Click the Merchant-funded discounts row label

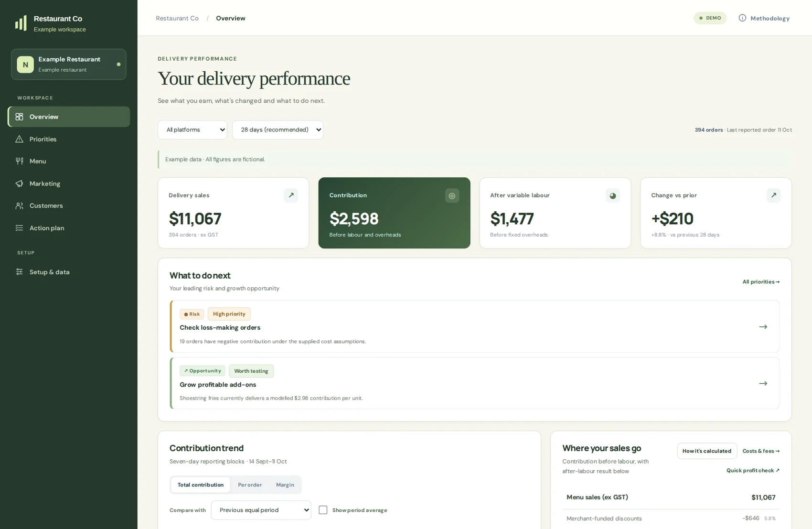[604, 518]
